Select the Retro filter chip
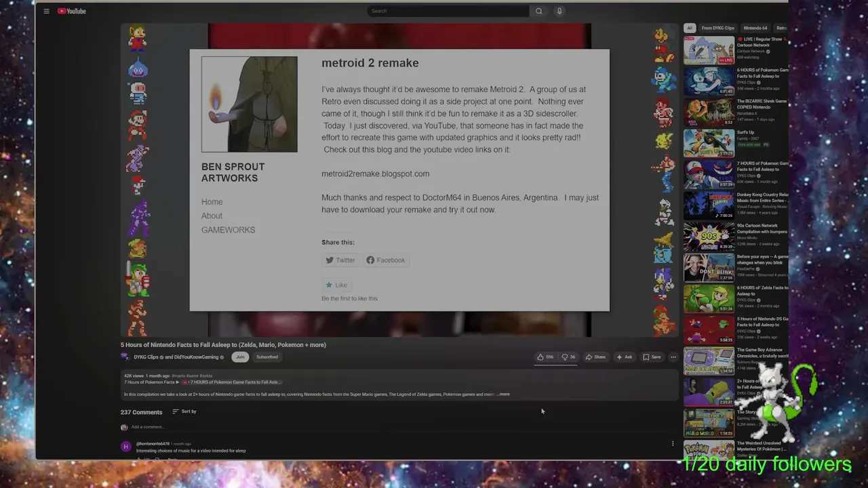 click(781, 28)
